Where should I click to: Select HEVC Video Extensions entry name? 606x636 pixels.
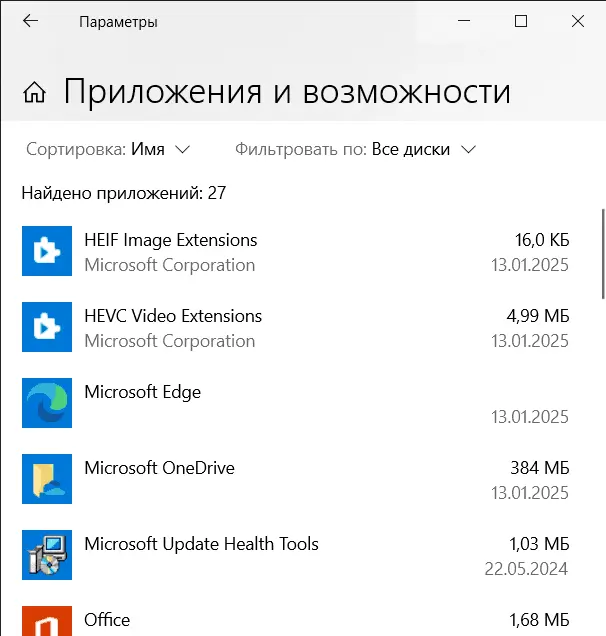tap(173, 316)
